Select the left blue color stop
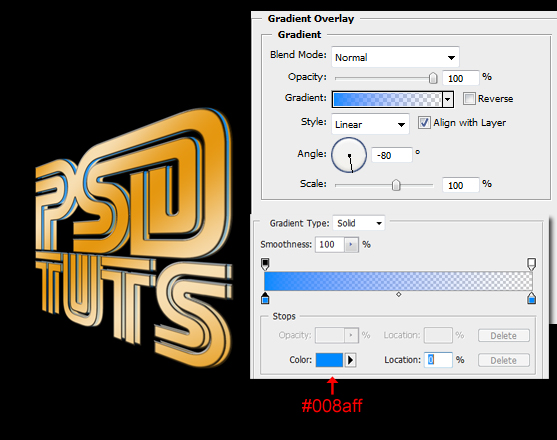 [x=265, y=298]
